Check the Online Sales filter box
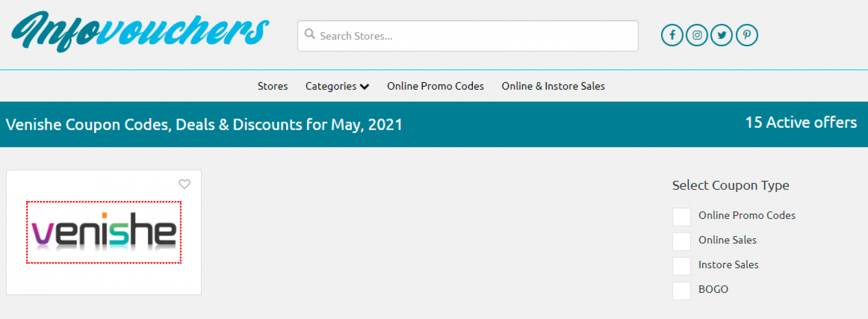This screenshot has height=319, width=868. [681, 241]
